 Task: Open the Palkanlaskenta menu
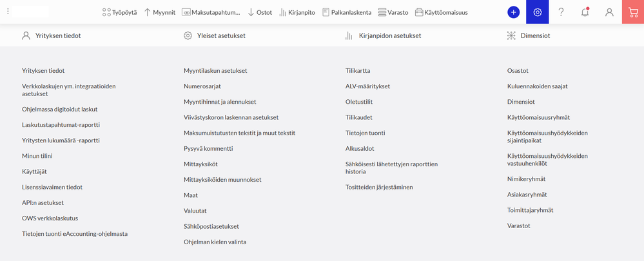pyautogui.click(x=347, y=12)
